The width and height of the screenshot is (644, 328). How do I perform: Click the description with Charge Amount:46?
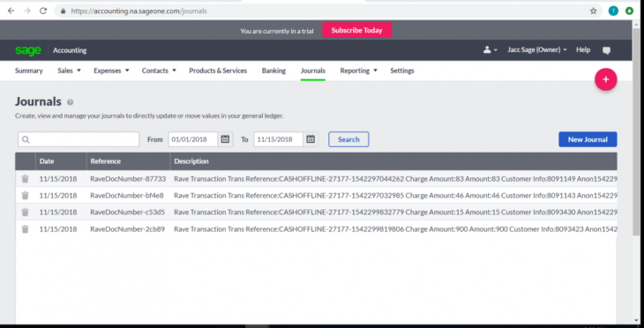tap(395, 196)
